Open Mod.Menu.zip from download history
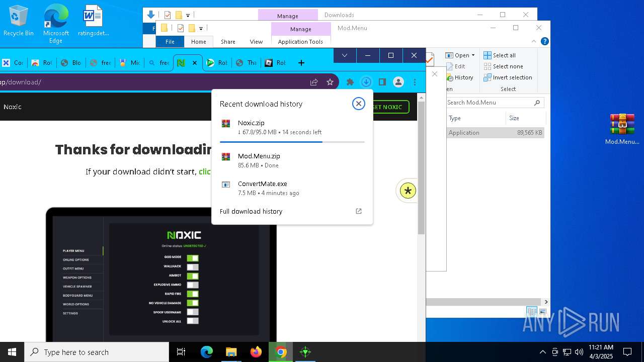644x362 pixels. [x=292, y=160]
